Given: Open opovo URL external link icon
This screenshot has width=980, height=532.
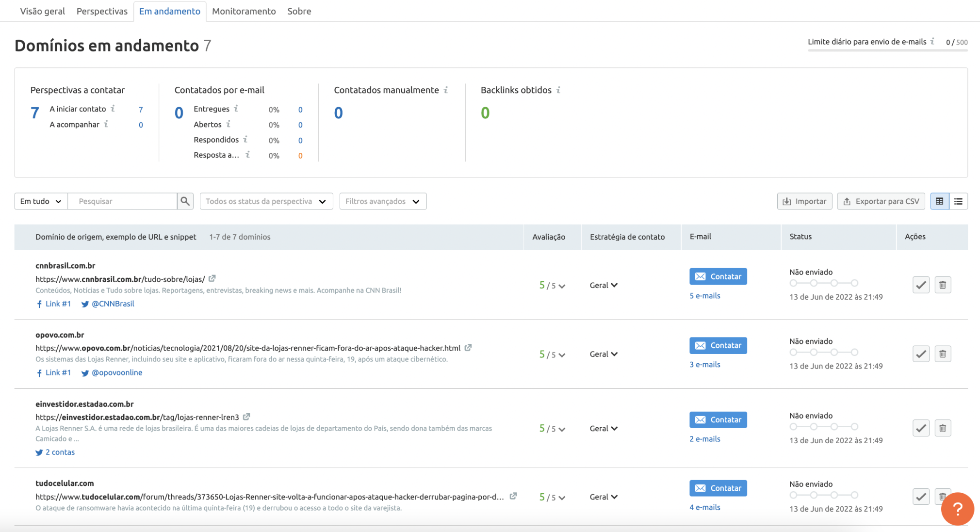Looking at the screenshot, I should click(468, 347).
